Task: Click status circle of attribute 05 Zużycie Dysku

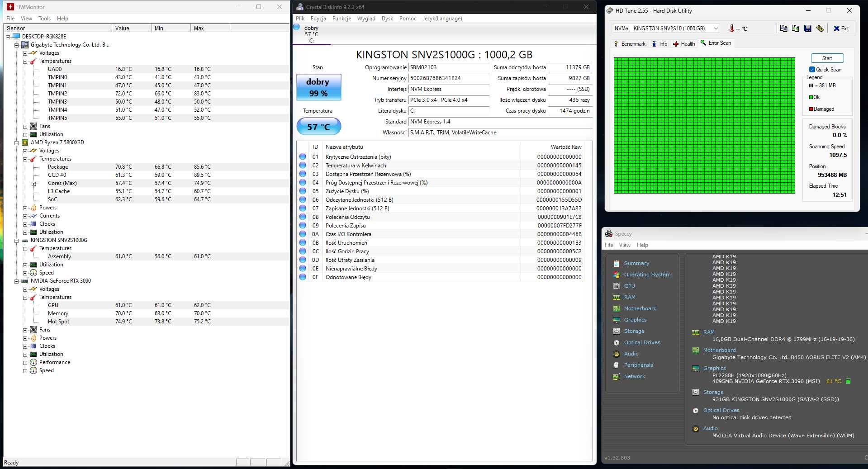Action: coord(303,191)
